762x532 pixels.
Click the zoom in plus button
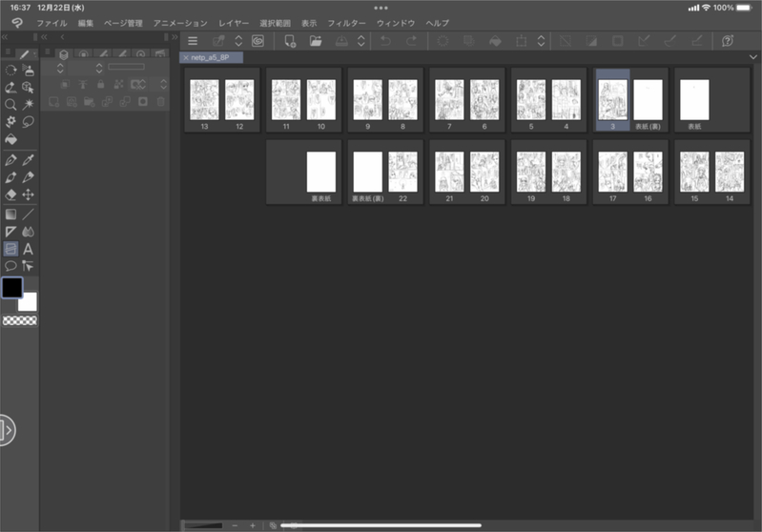[x=253, y=525]
